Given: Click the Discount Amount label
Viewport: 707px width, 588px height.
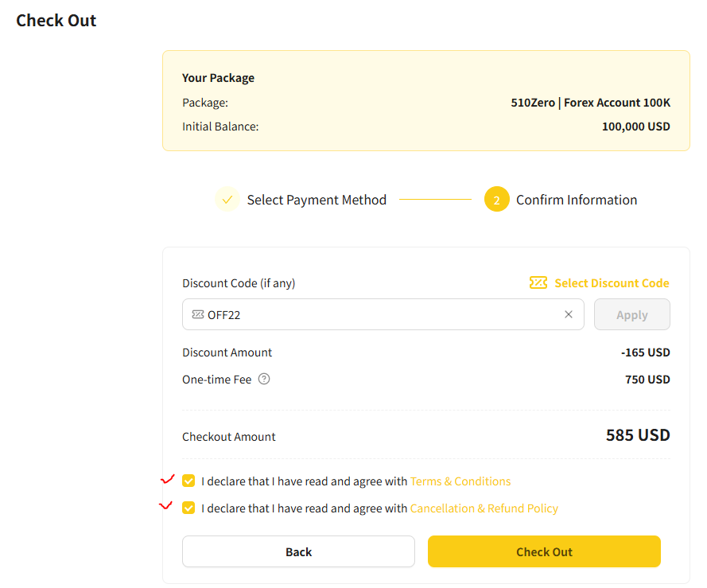Looking at the screenshot, I should (227, 352).
